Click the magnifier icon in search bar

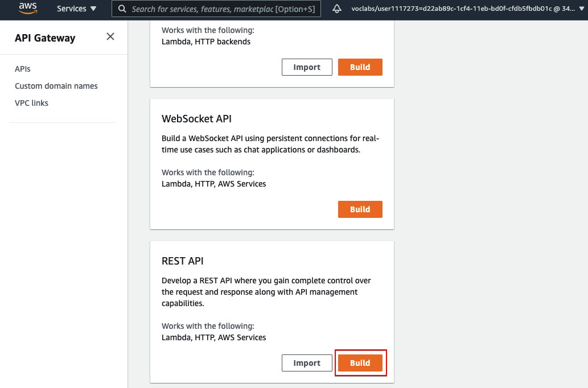(x=122, y=9)
